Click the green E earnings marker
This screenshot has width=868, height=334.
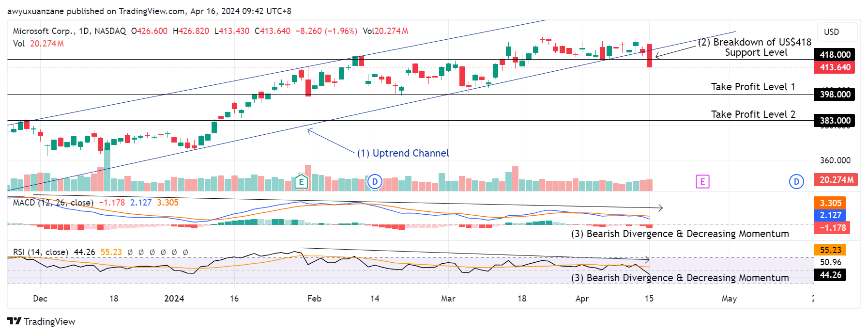pyautogui.click(x=301, y=182)
